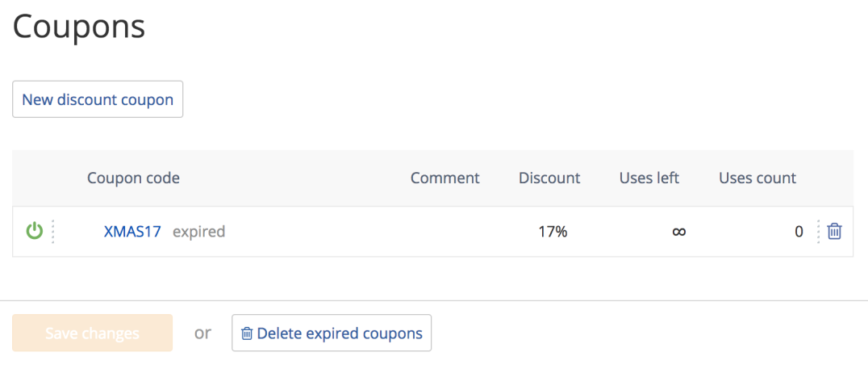Screen dimensions: 868x369
Task: Click the Discount column header
Action: pos(549,178)
